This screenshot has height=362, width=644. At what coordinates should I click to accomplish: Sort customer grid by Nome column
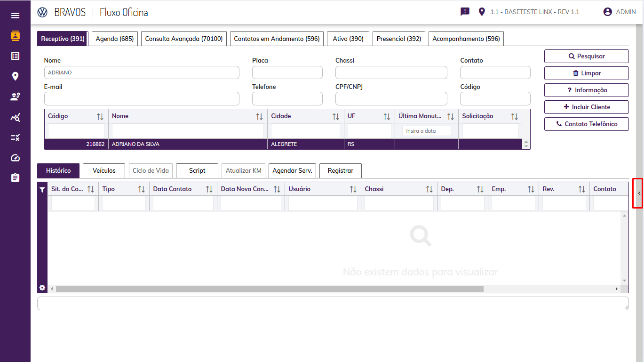click(x=259, y=116)
